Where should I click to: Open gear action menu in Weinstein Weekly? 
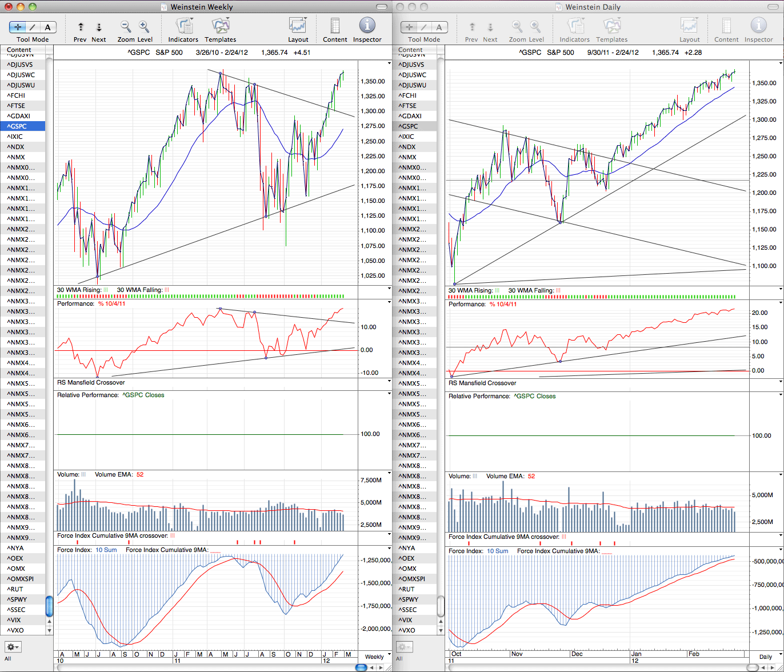tap(13, 647)
